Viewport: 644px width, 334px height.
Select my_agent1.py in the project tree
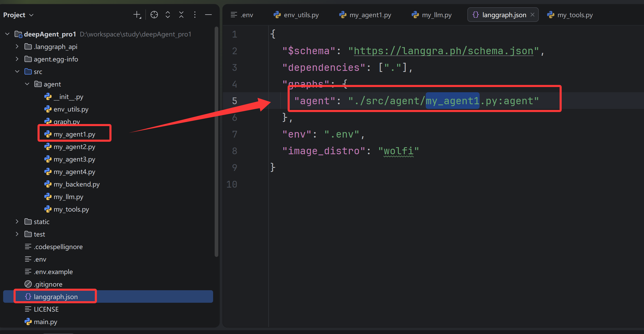(x=74, y=134)
